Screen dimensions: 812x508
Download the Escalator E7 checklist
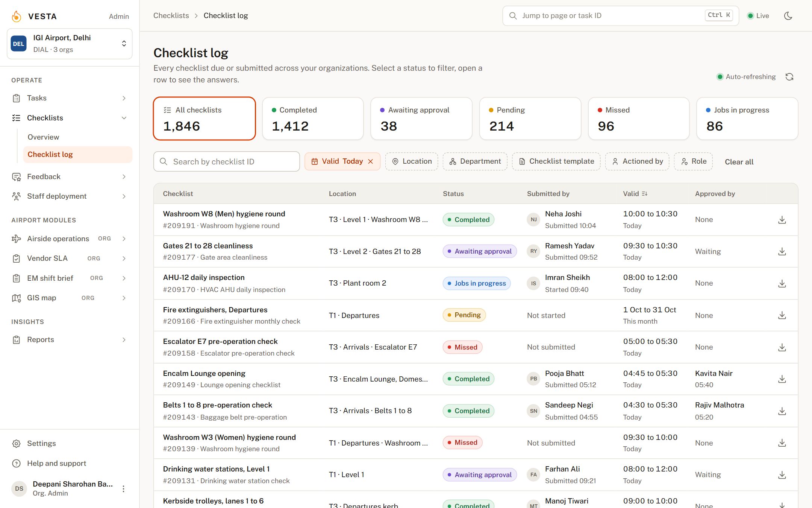point(782,347)
